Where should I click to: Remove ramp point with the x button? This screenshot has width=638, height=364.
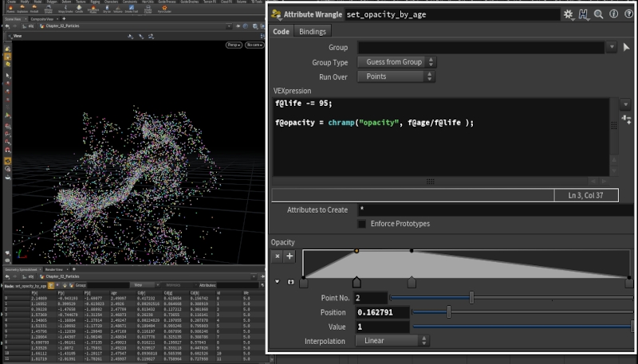tap(278, 256)
